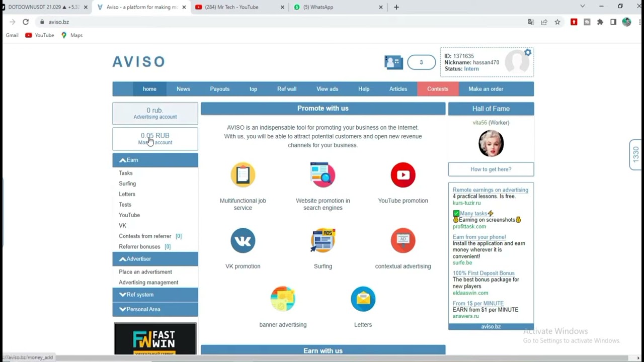This screenshot has width=644, height=362.
Task: Open the Surfing ads icon
Action: pos(323,240)
